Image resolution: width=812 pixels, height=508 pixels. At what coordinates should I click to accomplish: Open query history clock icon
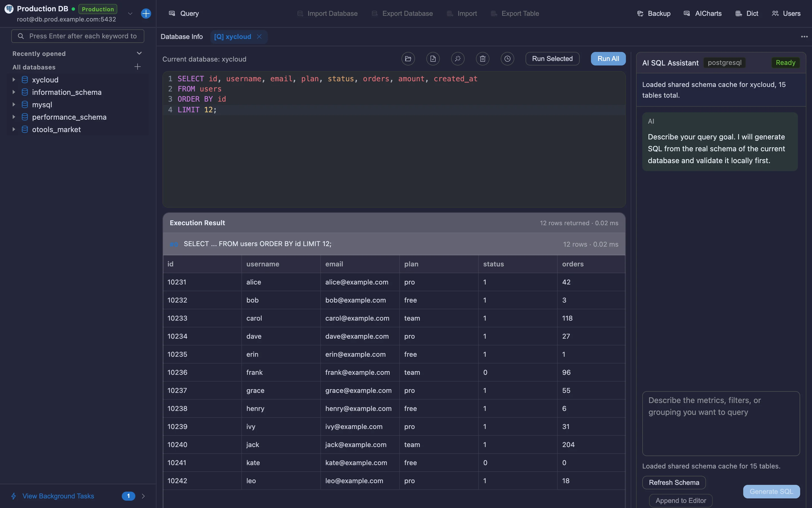point(507,59)
